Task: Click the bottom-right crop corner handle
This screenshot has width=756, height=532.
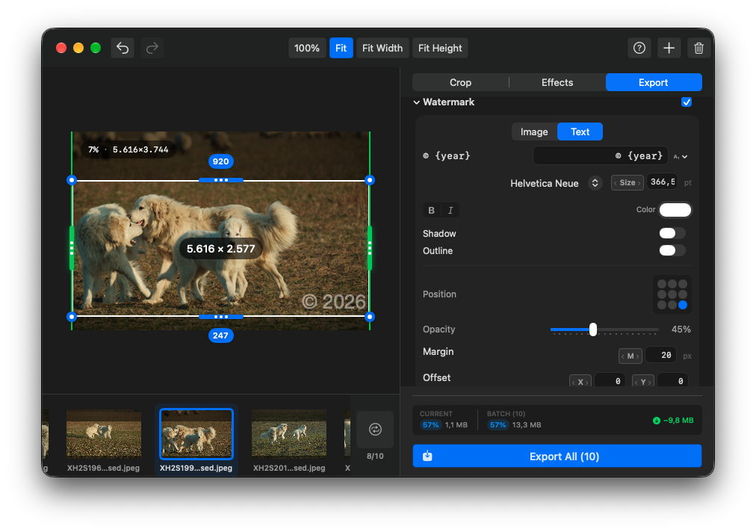Action: pyautogui.click(x=370, y=317)
